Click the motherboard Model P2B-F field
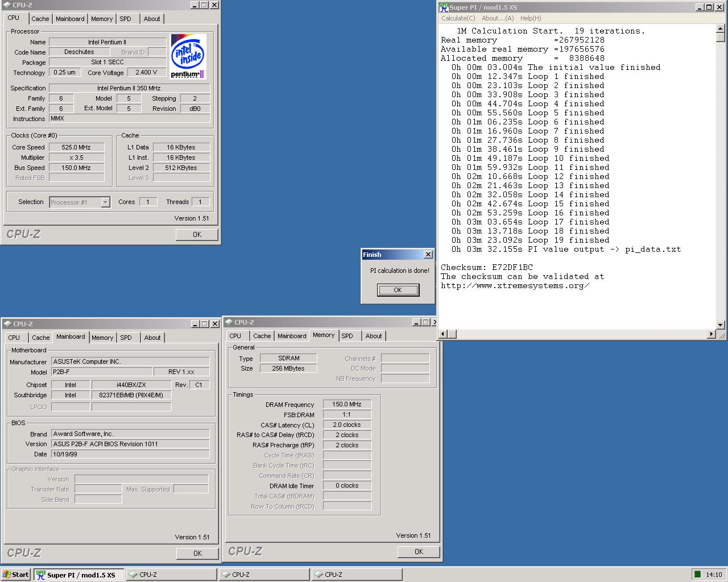The image size is (728, 582). [102, 372]
